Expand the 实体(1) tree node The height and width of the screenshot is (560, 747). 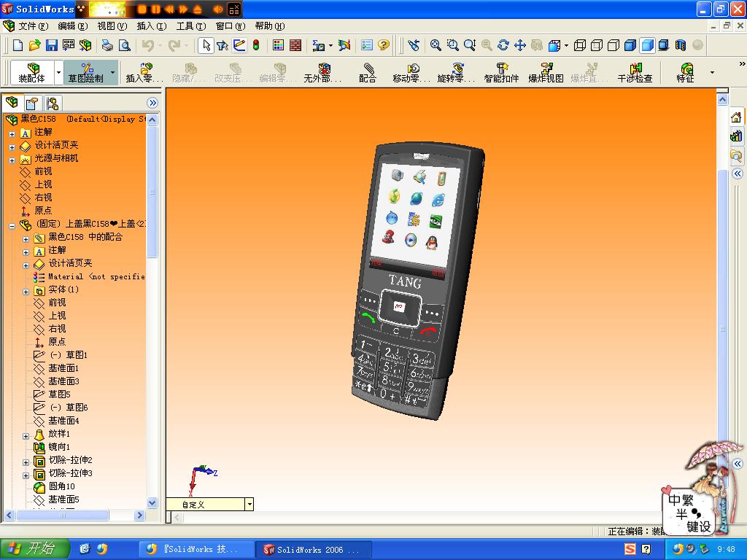(26, 292)
